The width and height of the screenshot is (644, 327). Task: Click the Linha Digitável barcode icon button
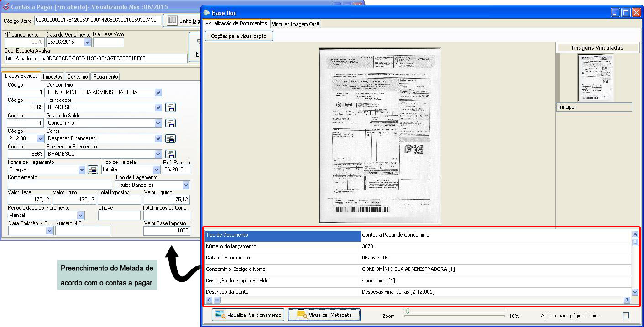click(x=171, y=21)
